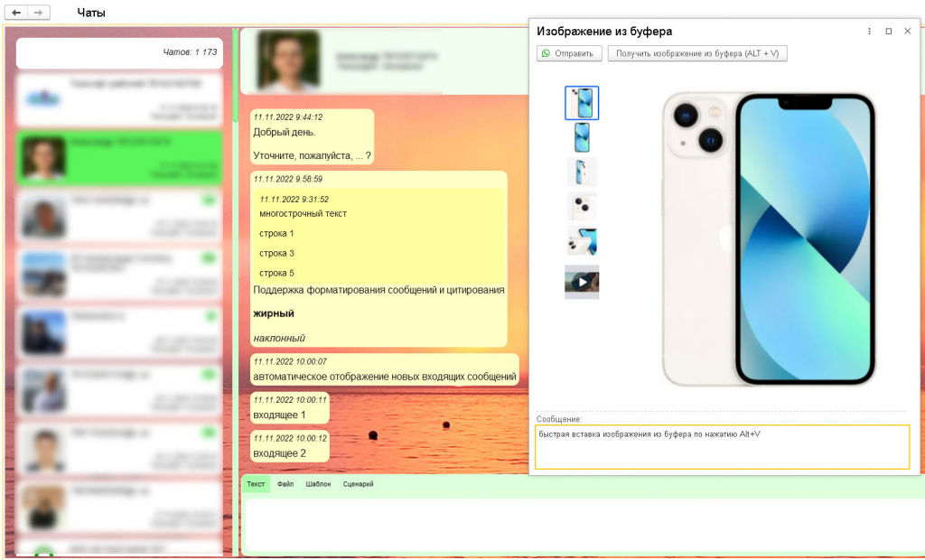925x560 pixels.
Task: Open the Сценарий tab
Action: coord(358,484)
